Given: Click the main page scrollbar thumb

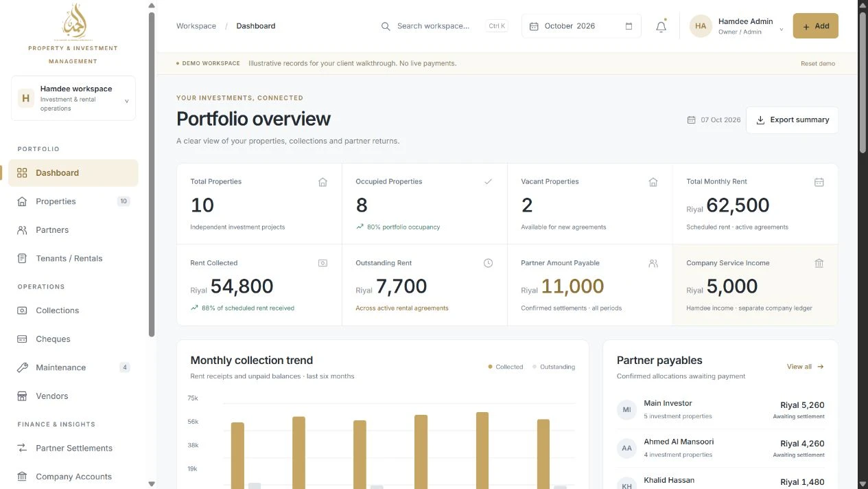Looking at the screenshot, I should [x=863, y=81].
